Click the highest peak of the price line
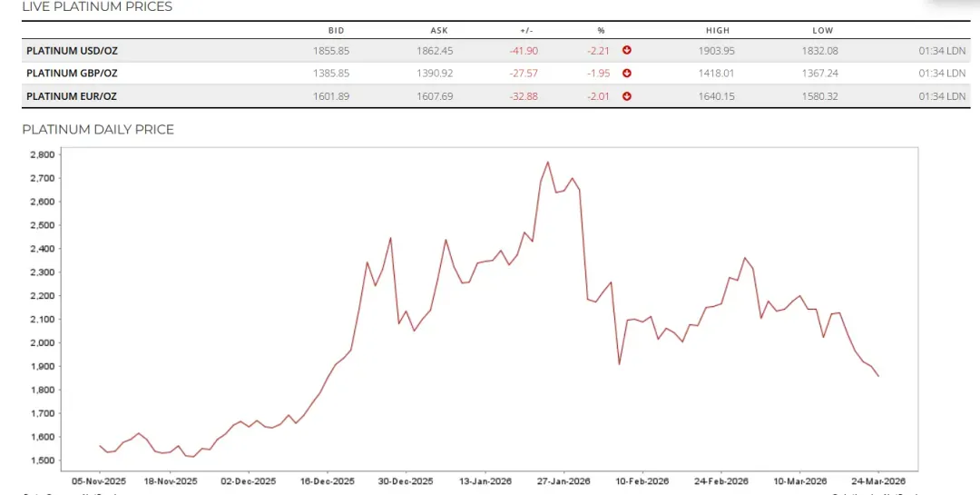This screenshot has height=495, width=980. click(x=548, y=162)
